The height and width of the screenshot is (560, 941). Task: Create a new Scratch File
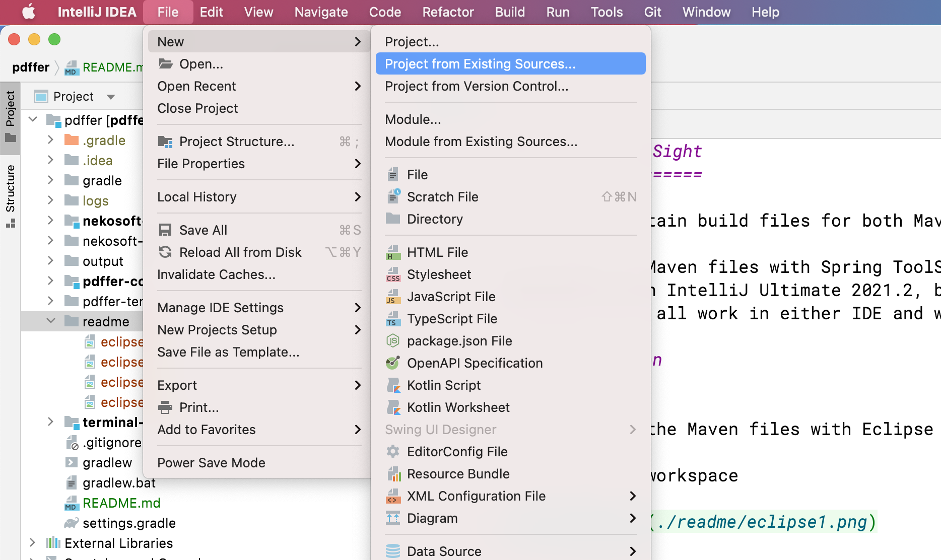tap(442, 196)
